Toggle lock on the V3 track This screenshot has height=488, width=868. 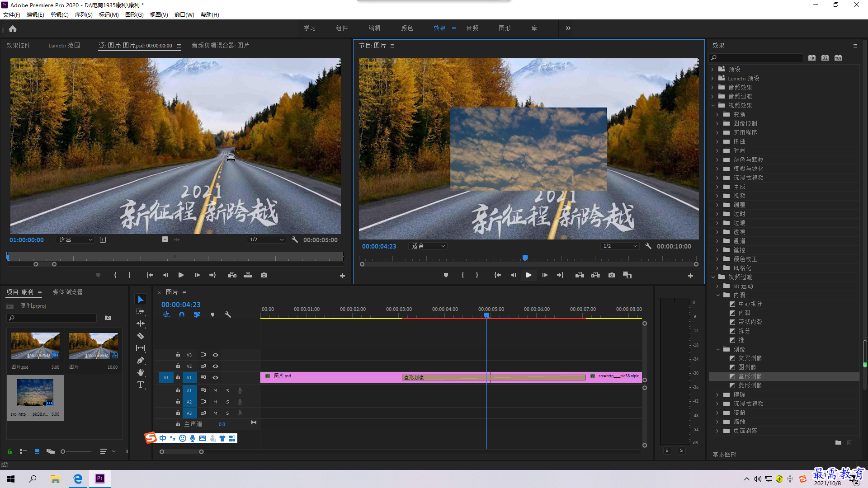(178, 355)
